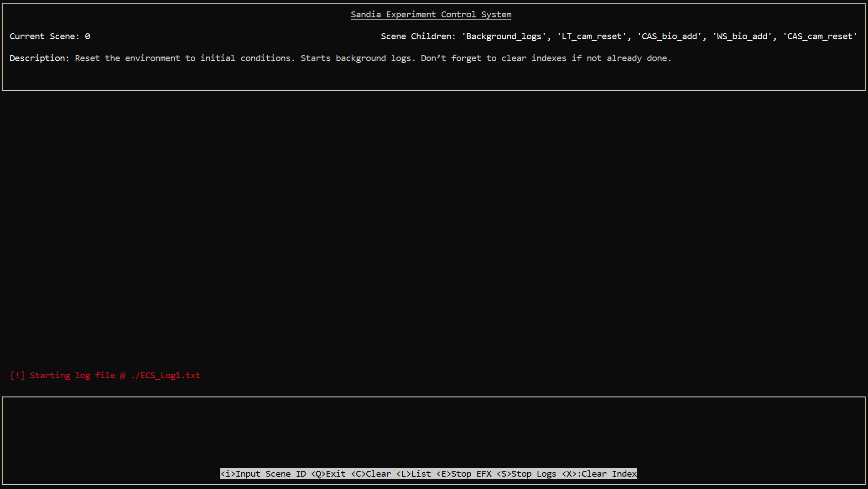The image size is (868, 489).
Task: Click the Sandia Experiment Control System title
Action: click(x=431, y=15)
